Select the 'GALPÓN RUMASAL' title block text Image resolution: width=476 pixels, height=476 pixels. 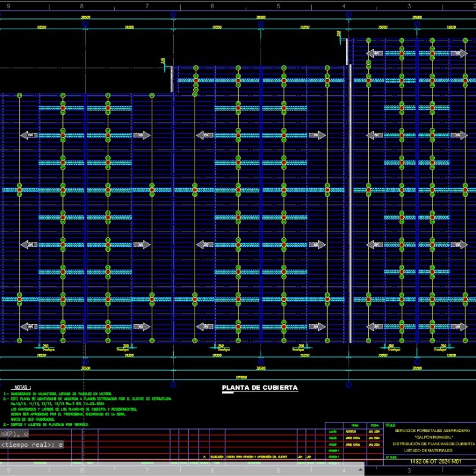pyautogui.click(x=434, y=437)
